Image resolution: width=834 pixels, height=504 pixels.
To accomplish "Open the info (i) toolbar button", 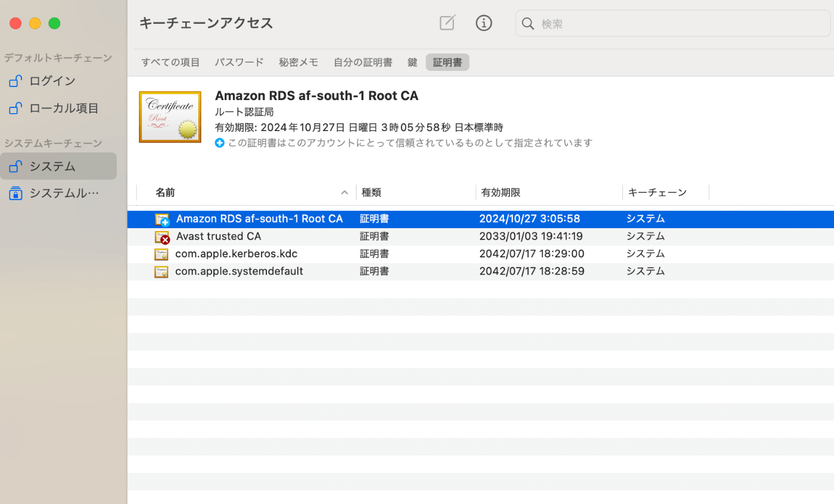I will [484, 23].
